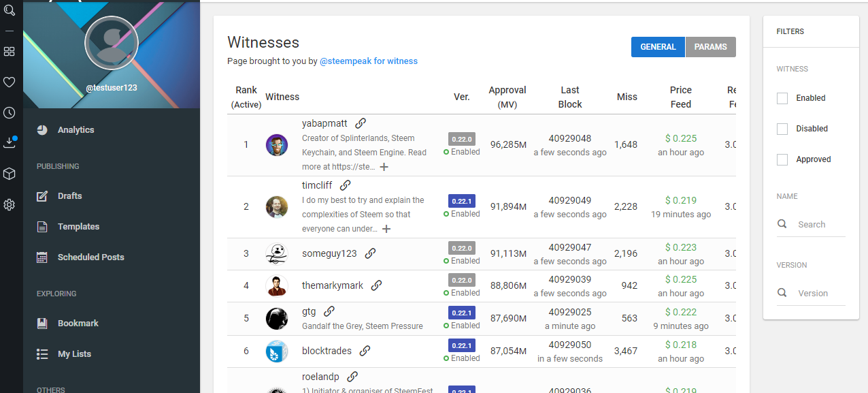868x393 pixels.
Task: Open the apps grid icon in the left rail
Action: coord(10,52)
